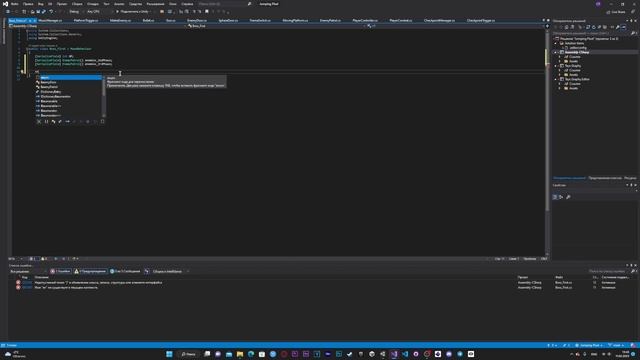Open the Вид menu
Viewport: 640px width, 360px height.
point(40,4)
